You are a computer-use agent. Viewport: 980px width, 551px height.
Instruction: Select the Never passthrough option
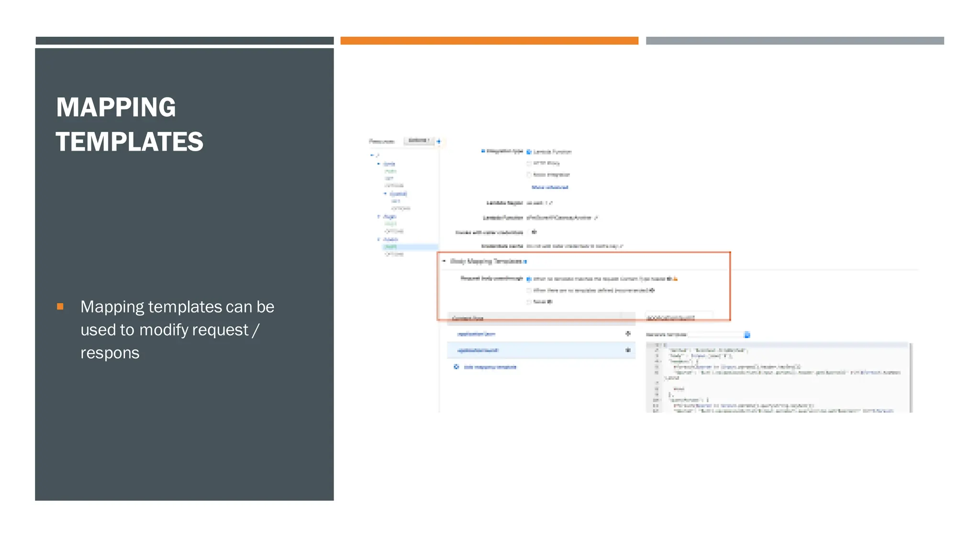[529, 302]
